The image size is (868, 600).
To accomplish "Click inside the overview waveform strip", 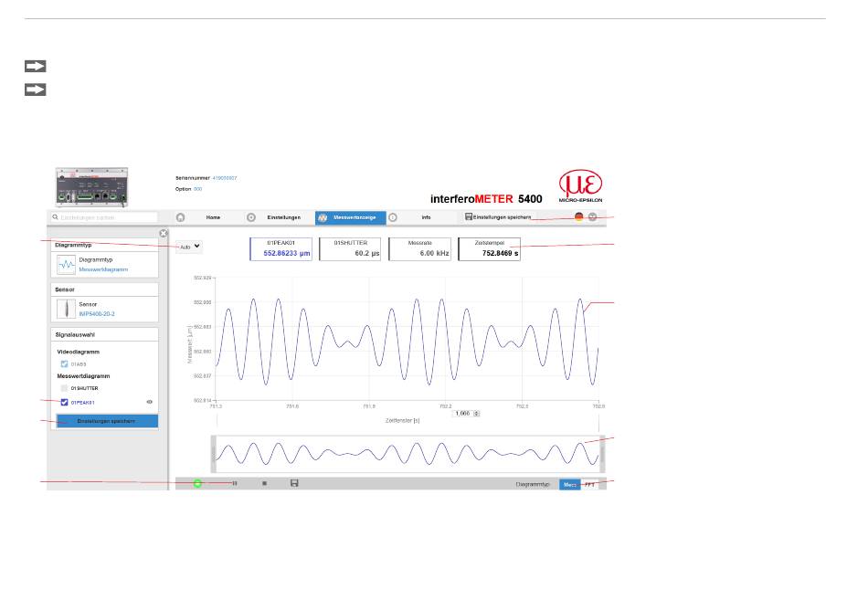I will pyautogui.click(x=408, y=454).
